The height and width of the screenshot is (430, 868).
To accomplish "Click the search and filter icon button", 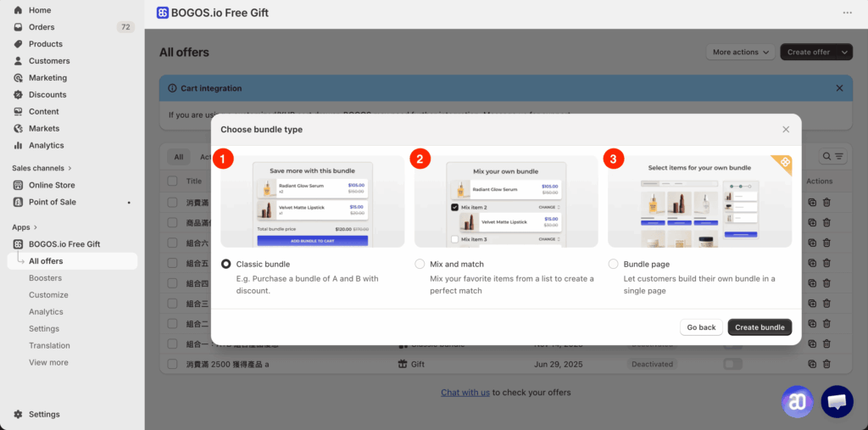I will click(x=833, y=156).
